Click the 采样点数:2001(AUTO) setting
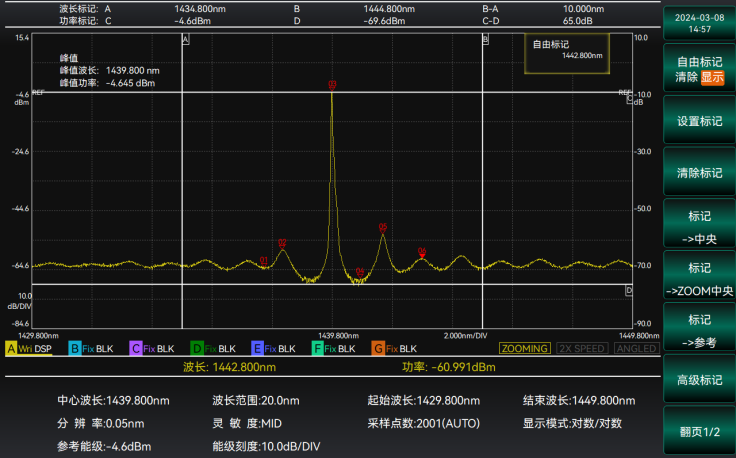The image size is (736, 458). (424, 424)
